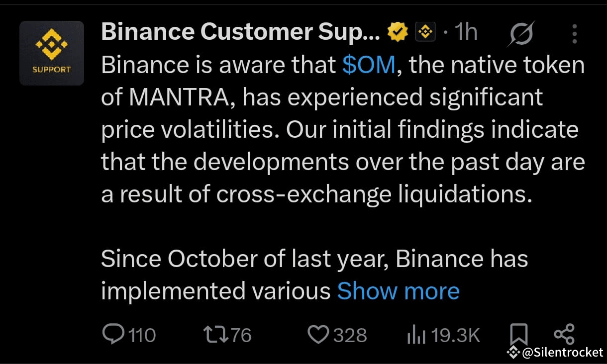Launch Grok analysis on this post
The width and height of the screenshot is (607, 364).
click(x=521, y=31)
